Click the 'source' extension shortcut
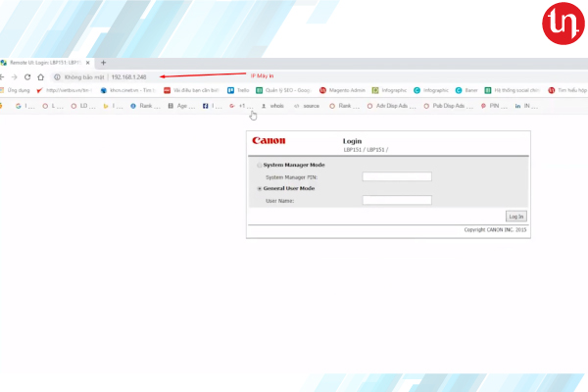This screenshot has height=392, width=588. (307, 106)
